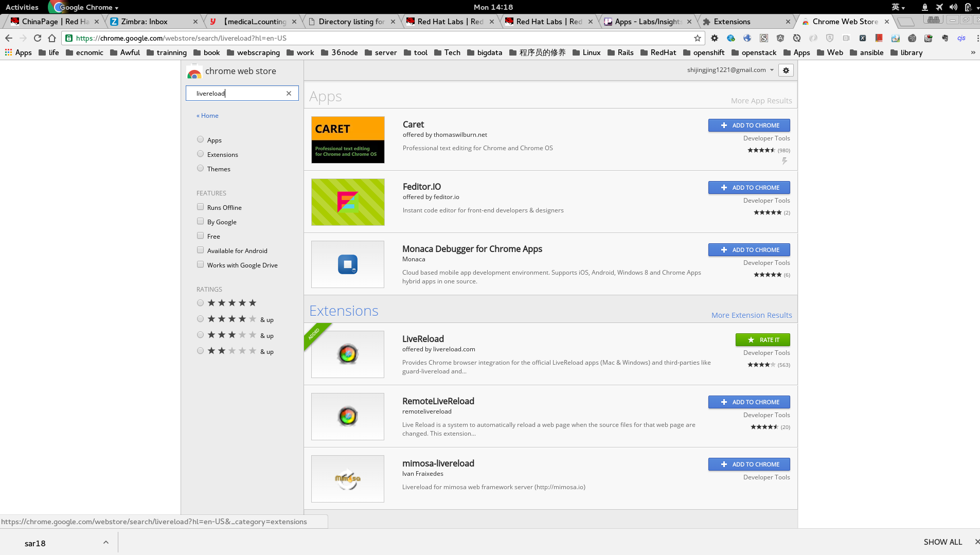The height and width of the screenshot is (555, 980).
Task: Close the ChinaPage Red Hat tab
Action: (x=97, y=22)
